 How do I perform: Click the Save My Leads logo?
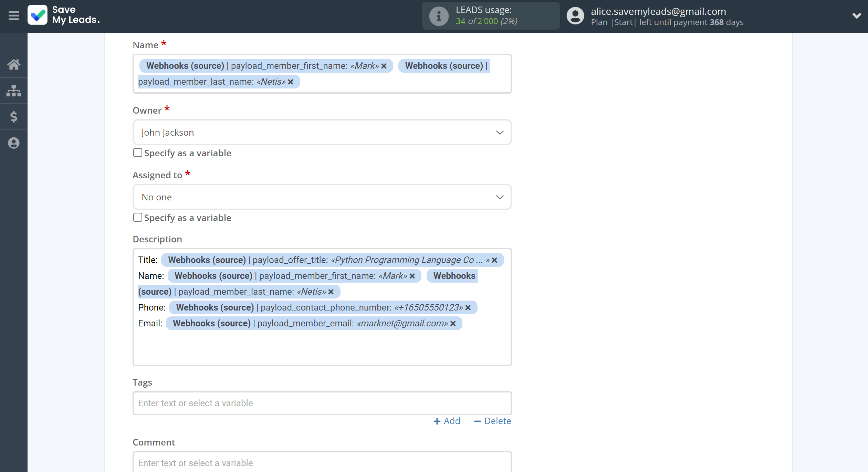coord(64,15)
